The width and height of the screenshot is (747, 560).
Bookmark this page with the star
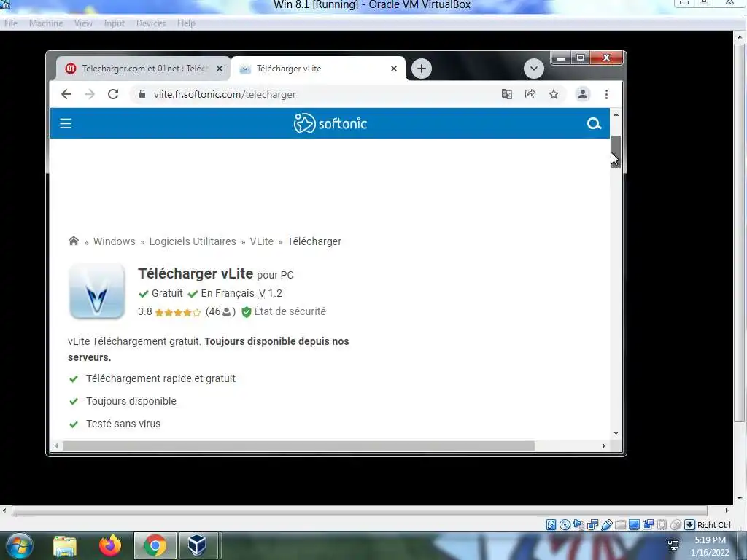pyautogui.click(x=554, y=94)
